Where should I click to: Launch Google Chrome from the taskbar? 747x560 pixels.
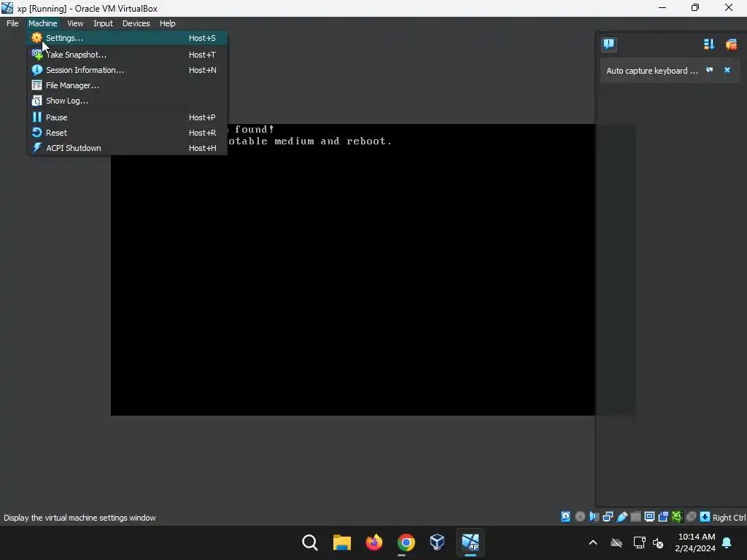(x=406, y=542)
